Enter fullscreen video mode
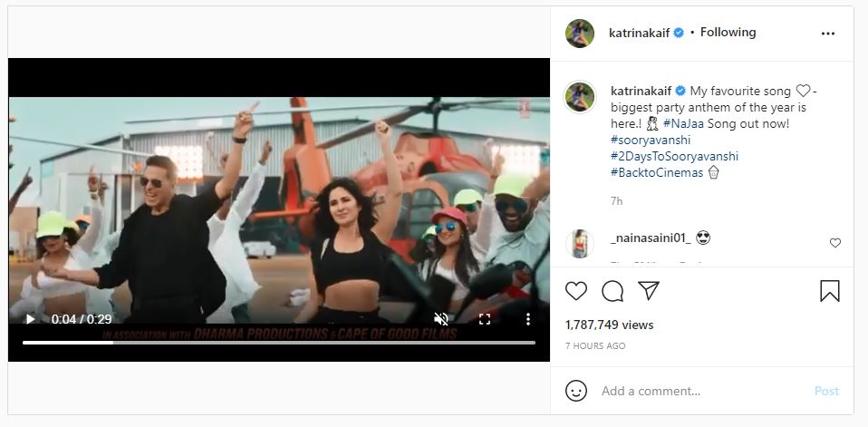Screen dimensions: 868x427 [x=485, y=319]
